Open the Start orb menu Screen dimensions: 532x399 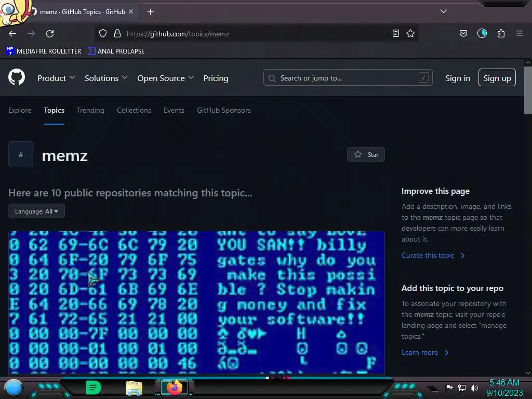click(x=14, y=388)
